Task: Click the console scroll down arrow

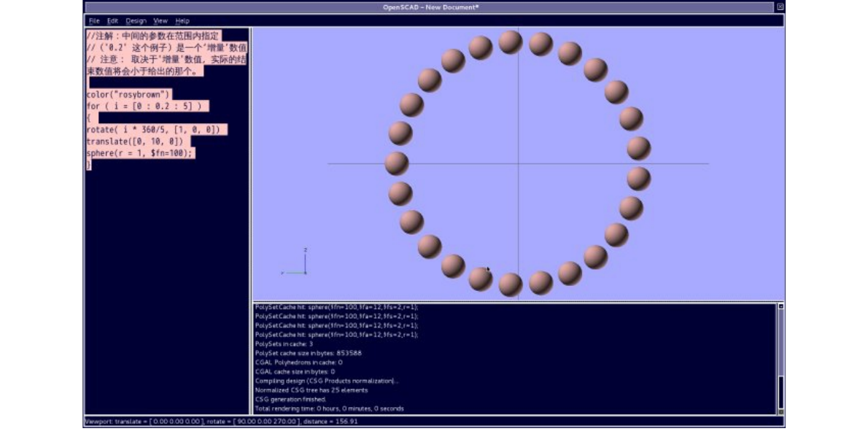Action: 780,411
